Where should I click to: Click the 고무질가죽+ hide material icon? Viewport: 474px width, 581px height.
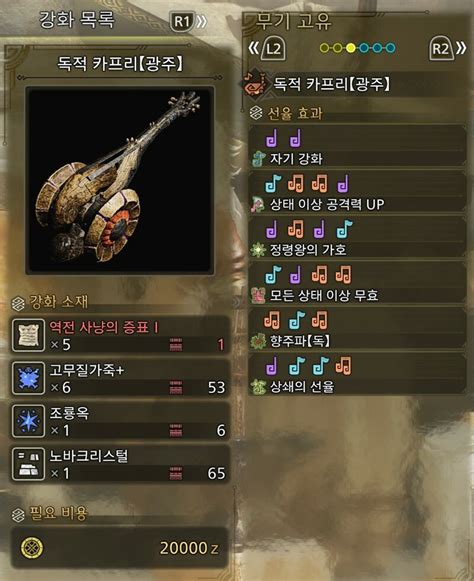[28, 378]
